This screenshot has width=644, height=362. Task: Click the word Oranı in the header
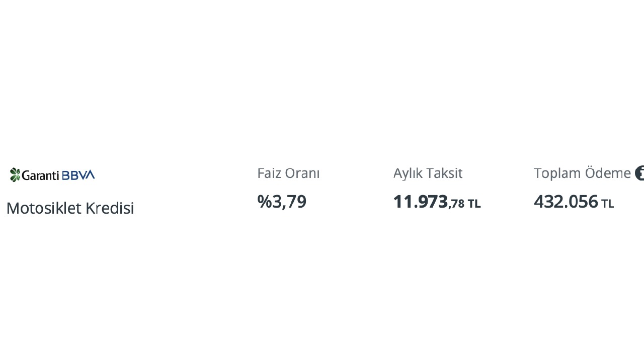303,173
